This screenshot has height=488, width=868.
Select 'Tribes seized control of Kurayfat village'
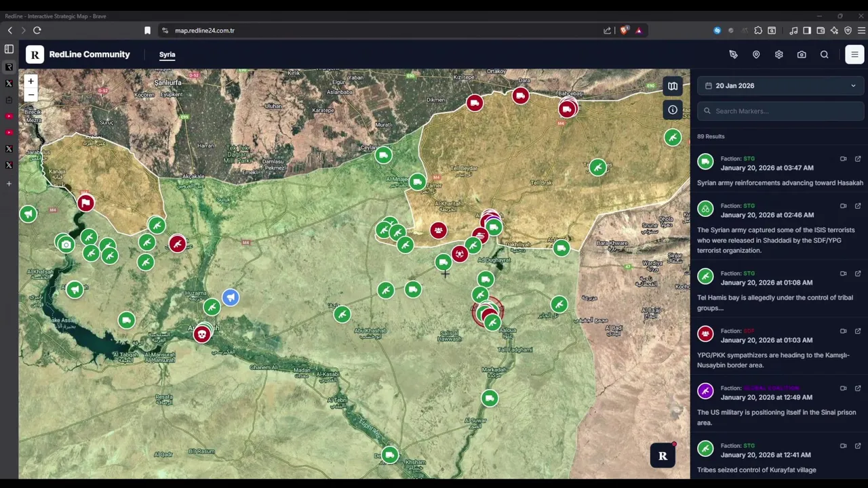pyautogui.click(x=757, y=470)
